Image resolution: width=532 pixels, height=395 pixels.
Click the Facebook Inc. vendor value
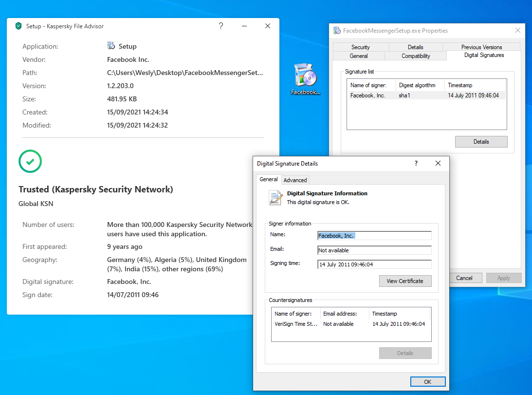pos(128,59)
